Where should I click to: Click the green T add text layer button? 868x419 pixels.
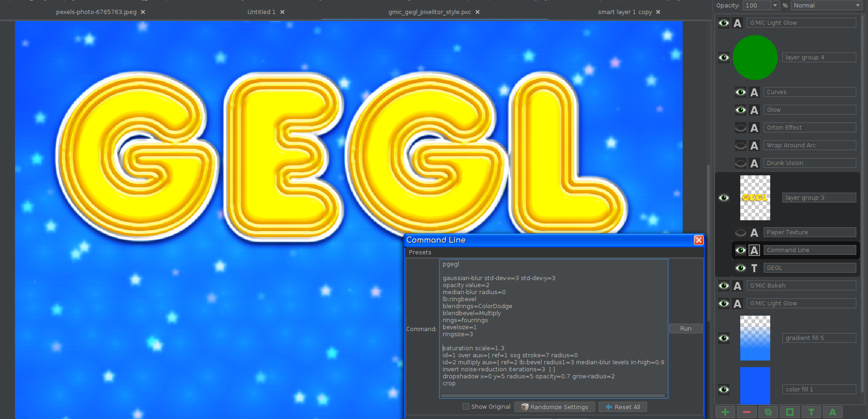point(811,412)
